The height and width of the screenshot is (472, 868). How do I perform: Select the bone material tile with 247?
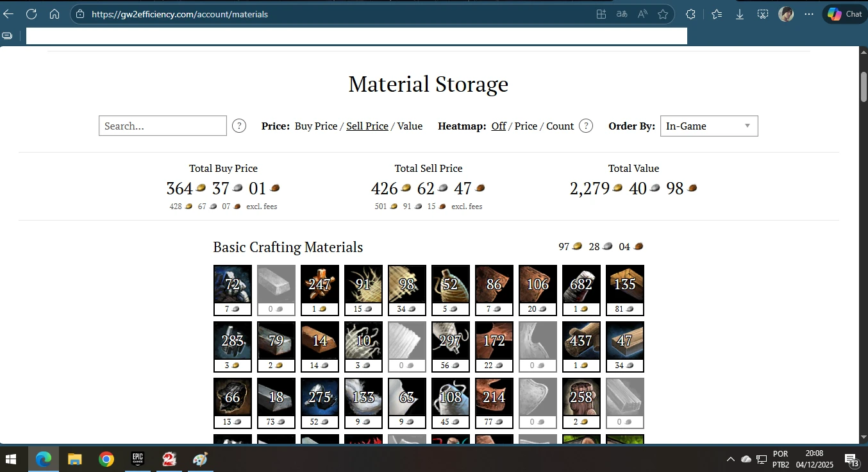tap(319, 284)
